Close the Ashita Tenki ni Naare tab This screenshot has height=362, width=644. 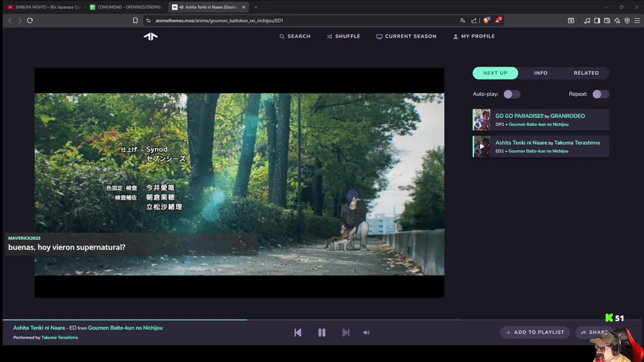(244, 7)
